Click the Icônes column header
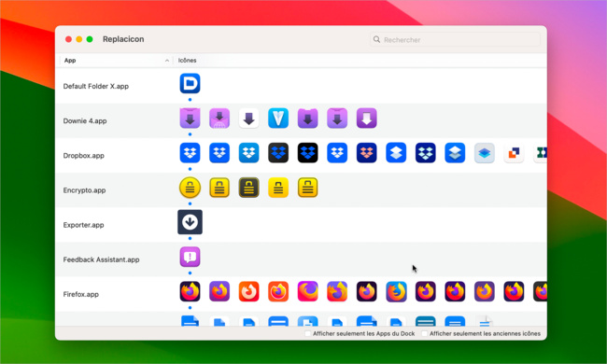The image size is (607, 364). pyautogui.click(x=188, y=61)
